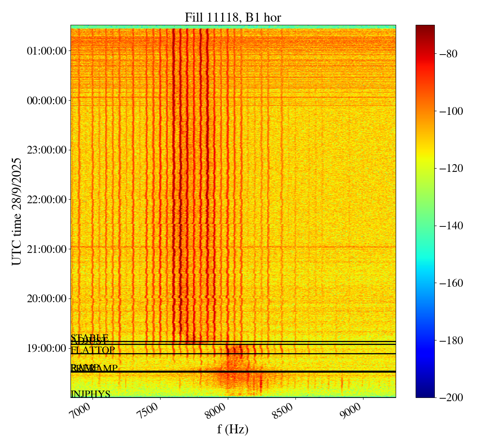The image size is (489, 448).
Task: Click the 00:00:00 time tick label
Action: coord(46,100)
